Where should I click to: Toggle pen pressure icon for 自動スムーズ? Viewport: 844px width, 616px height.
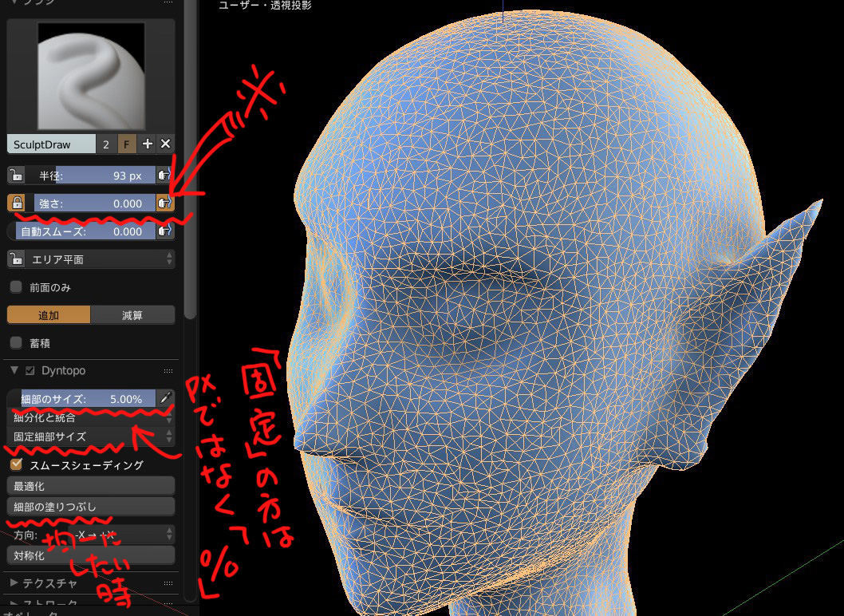164,231
